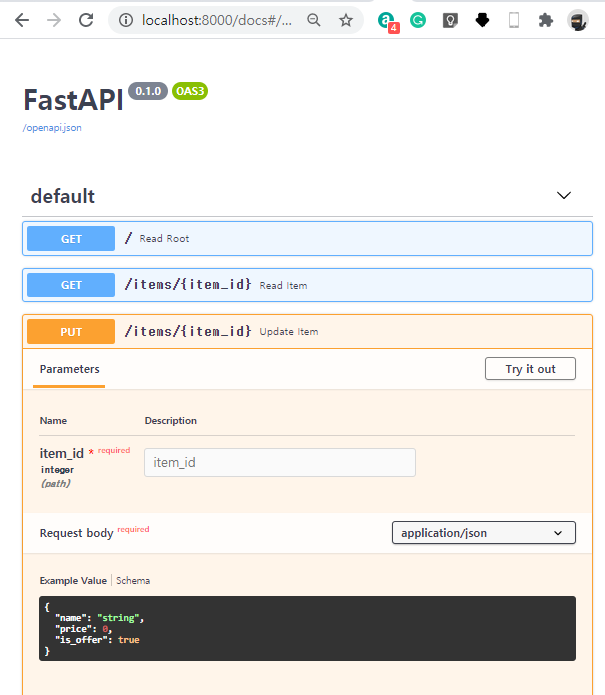View site information via the info icon
605x695 pixels.
pos(126,20)
